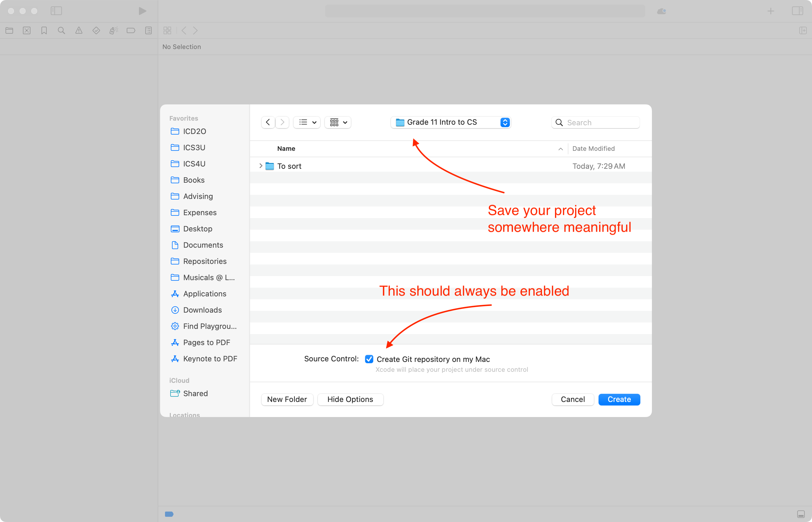The image size is (812, 522).
Task: Click the Create button
Action: point(619,399)
